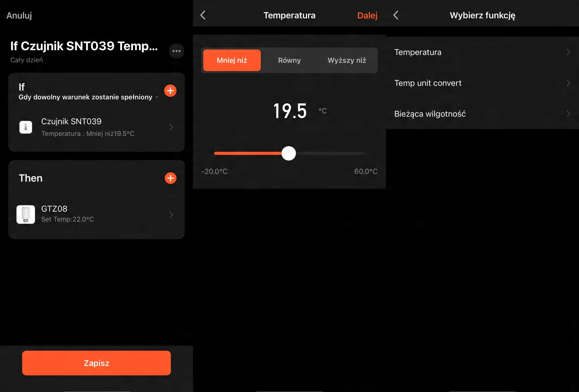Select the Równy comparison option
The height and width of the screenshot is (392, 579).
pos(289,60)
